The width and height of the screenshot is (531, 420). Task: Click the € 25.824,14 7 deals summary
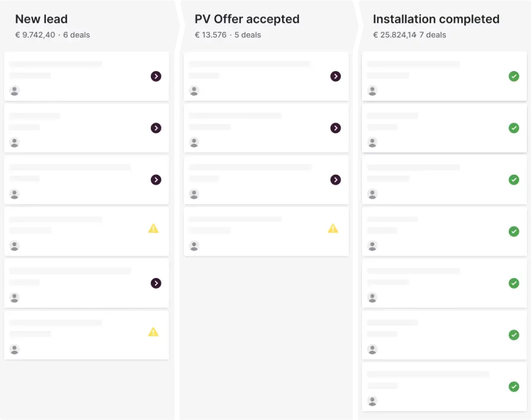[409, 35]
